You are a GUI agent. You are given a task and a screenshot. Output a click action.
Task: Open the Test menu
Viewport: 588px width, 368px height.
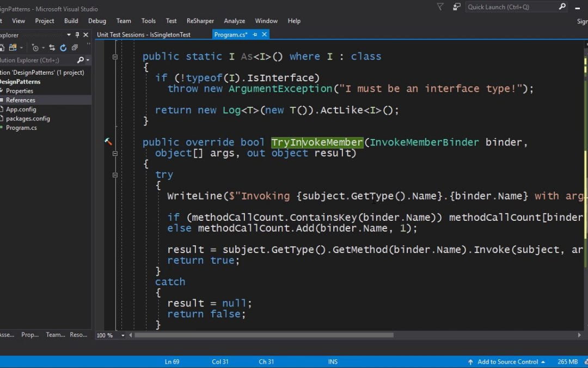click(x=171, y=21)
